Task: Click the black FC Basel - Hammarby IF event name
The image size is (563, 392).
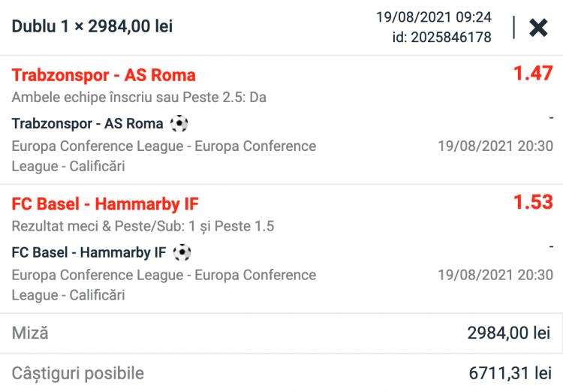Action: click(x=89, y=252)
